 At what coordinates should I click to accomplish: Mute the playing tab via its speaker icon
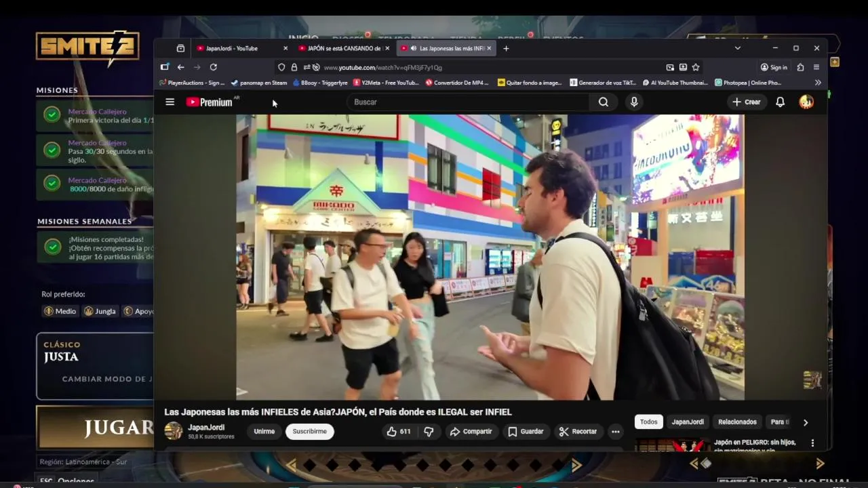[413, 48]
